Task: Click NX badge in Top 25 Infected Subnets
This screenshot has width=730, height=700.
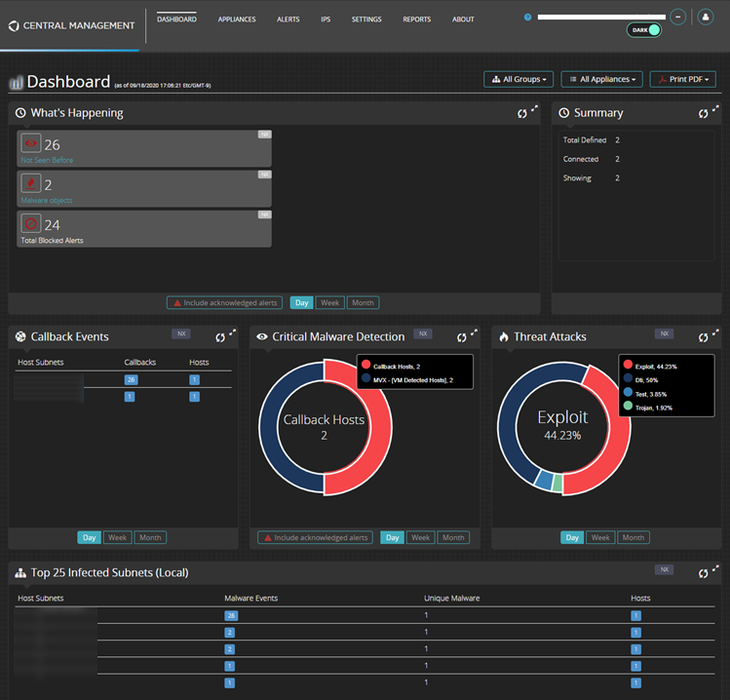Action: pos(665,569)
